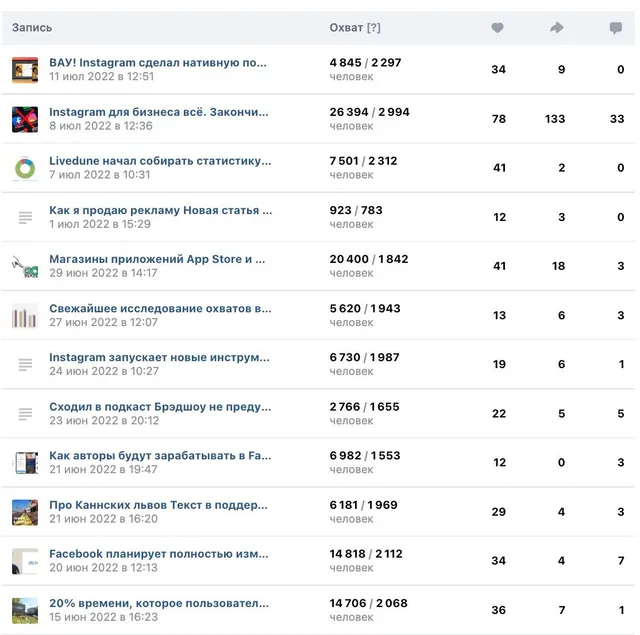The width and height of the screenshot is (640, 635).
Task: Click reach value 14 706 / 2 068
Action: pyautogui.click(x=369, y=604)
